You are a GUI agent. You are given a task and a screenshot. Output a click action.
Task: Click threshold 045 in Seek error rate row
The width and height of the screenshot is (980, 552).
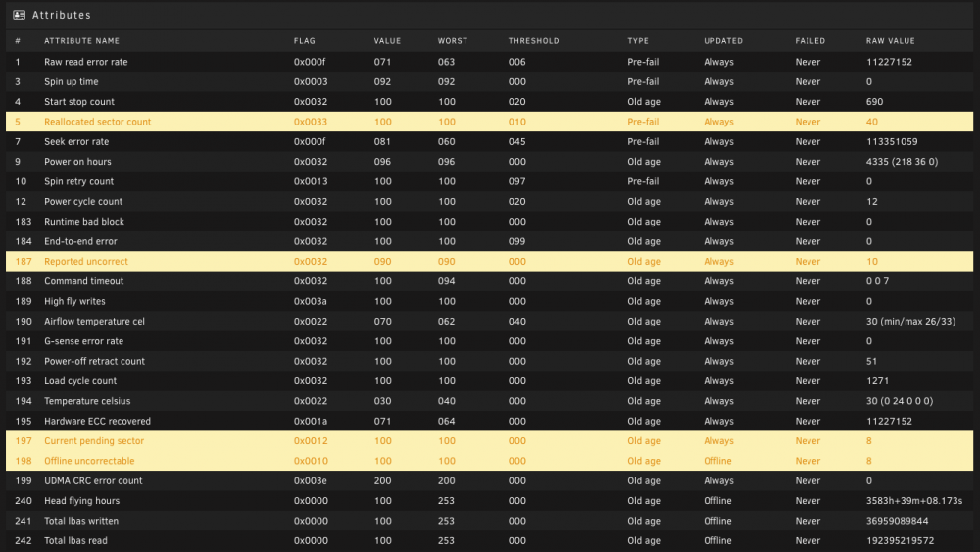[x=516, y=142]
